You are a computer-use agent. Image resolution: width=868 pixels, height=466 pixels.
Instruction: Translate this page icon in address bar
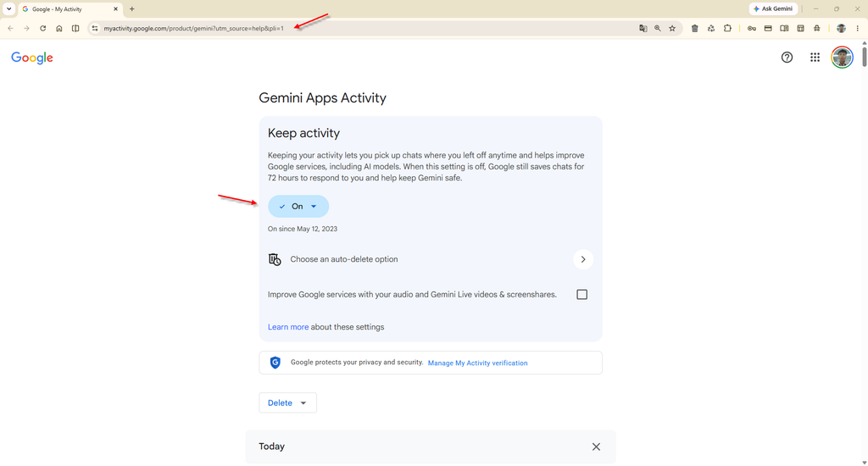[643, 28]
